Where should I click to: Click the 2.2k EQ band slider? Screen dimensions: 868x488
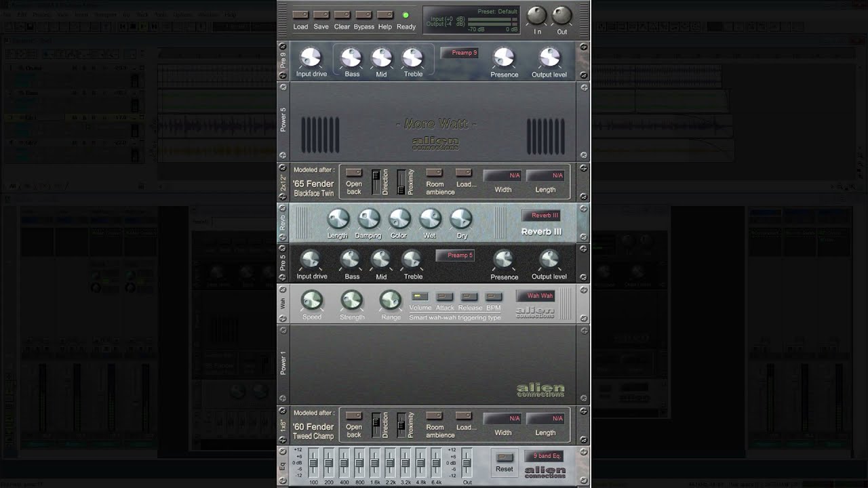click(x=390, y=463)
